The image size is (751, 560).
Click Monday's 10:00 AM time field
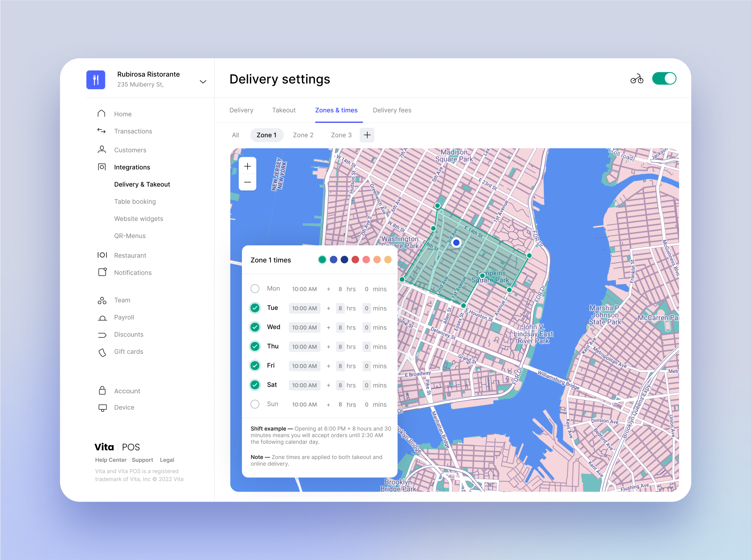[304, 289]
